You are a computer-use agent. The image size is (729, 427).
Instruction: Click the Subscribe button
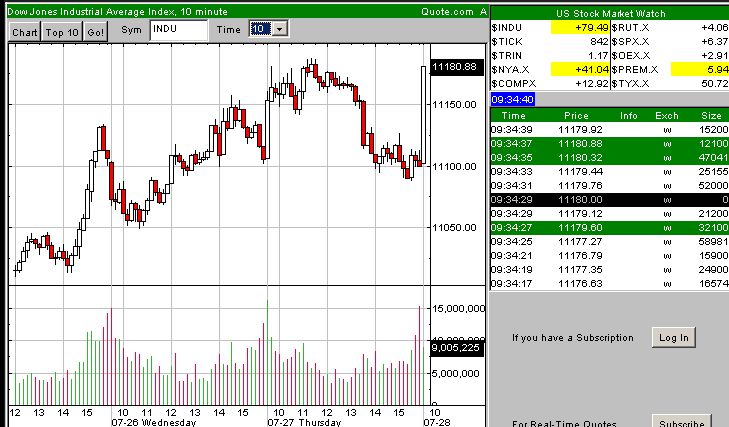click(682, 422)
